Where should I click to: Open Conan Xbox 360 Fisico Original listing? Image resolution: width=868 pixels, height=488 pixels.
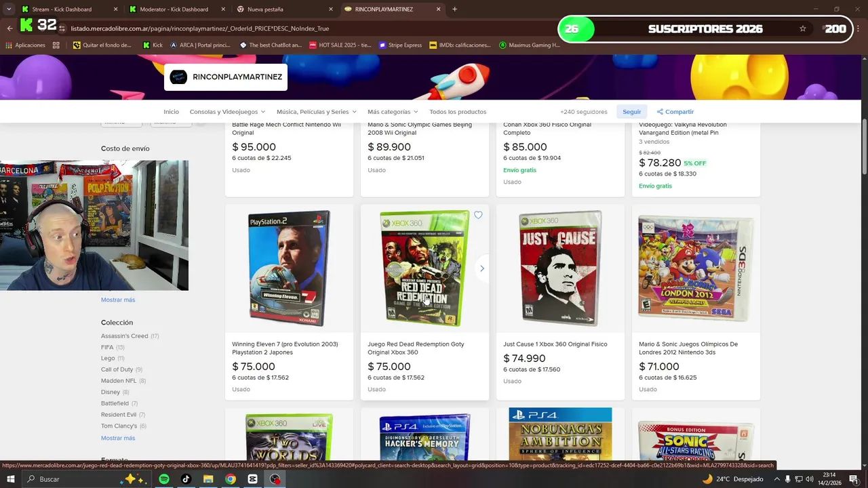547,128
